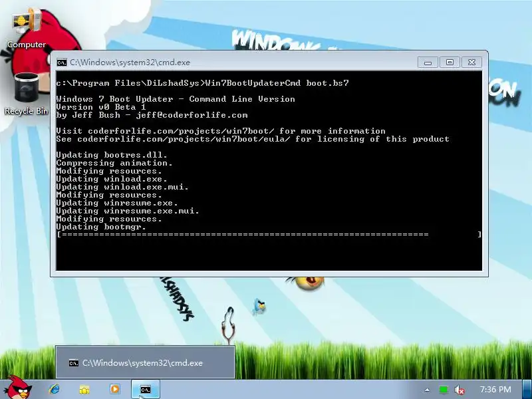
Task: Click the 'Visit coderforlife.com/projects/win7boot/' line
Action: (221, 131)
